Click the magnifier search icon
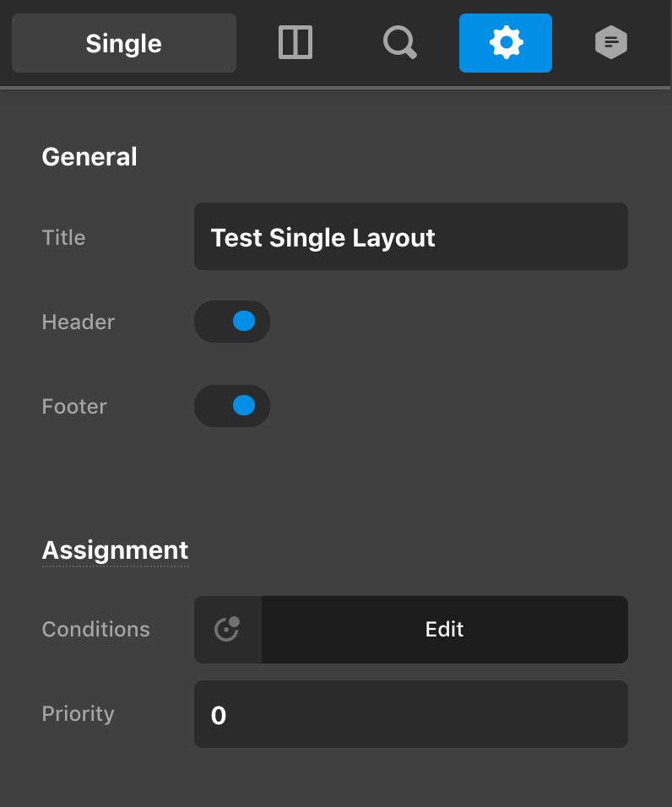 coord(399,42)
